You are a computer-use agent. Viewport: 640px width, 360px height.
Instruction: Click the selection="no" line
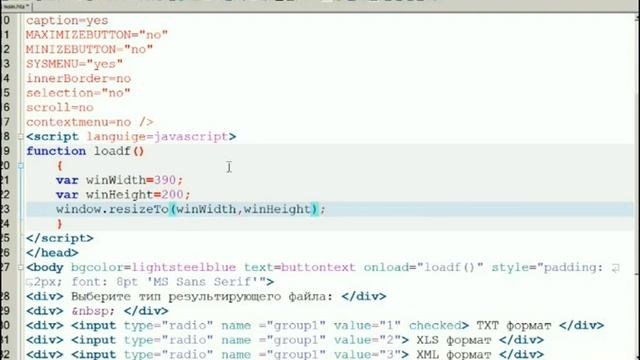[x=78, y=93]
